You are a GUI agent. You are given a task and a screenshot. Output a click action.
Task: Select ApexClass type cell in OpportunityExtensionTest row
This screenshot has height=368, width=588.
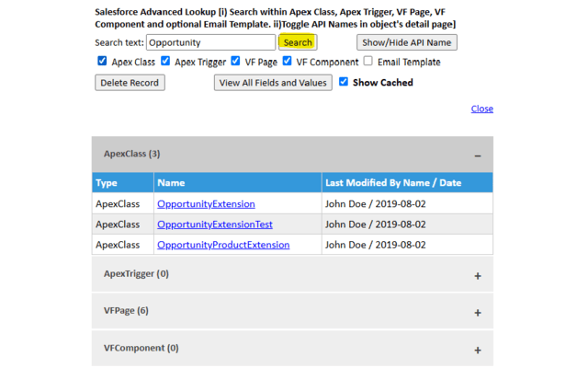(x=123, y=224)
